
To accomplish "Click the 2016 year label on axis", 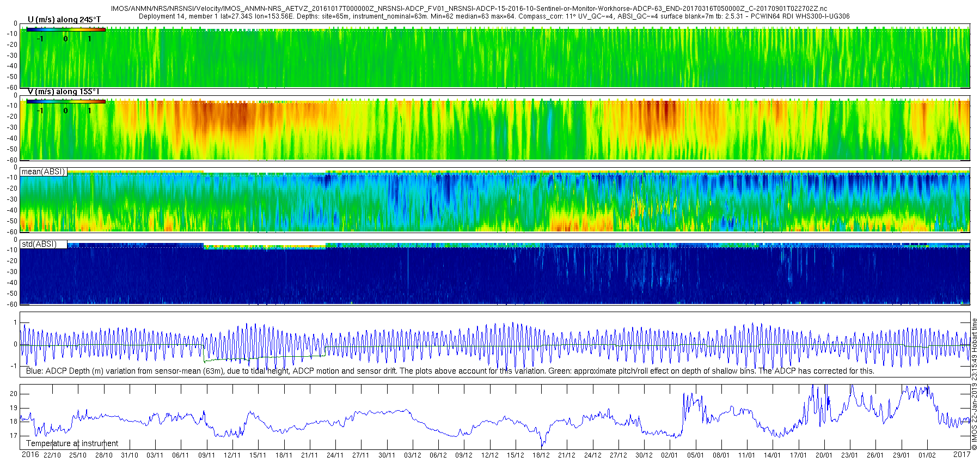I will click(30, 454).
